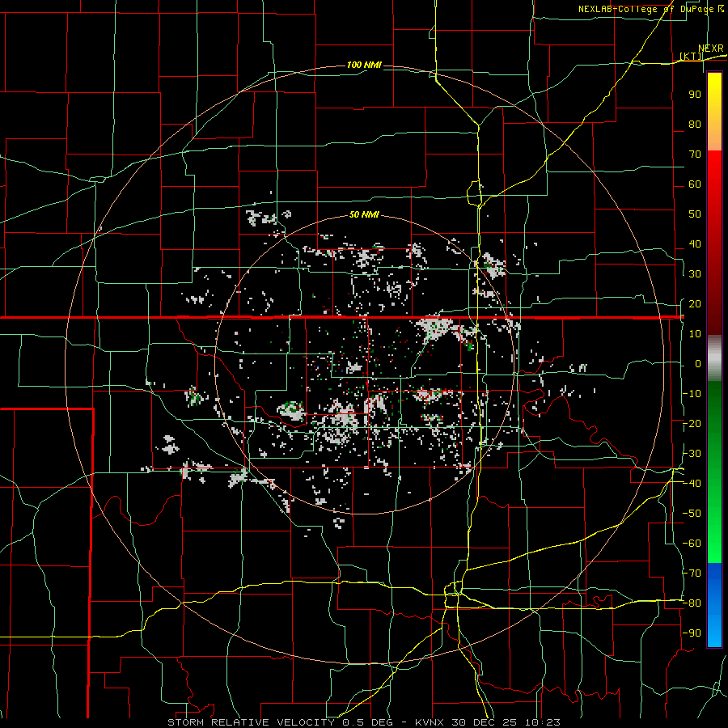Click the positive 30 scale label
Image resolution: width=728 pixels, height=728 pixels.
click(695, 274)
